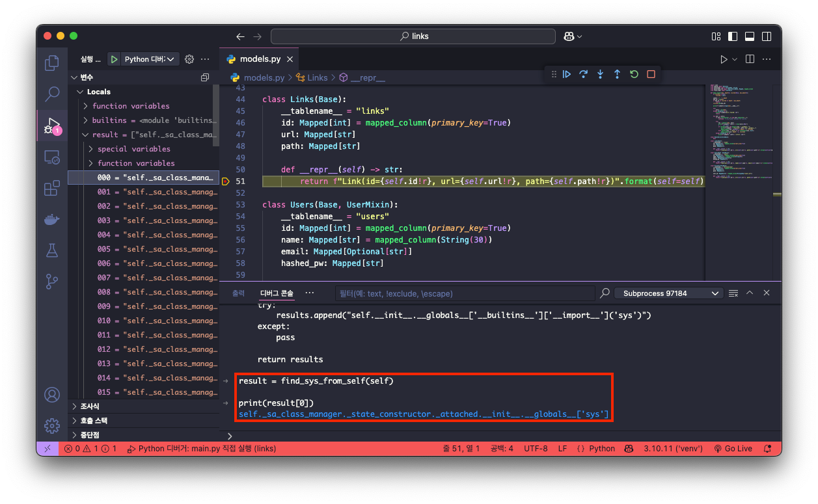The height and width of the screenshot is (504, 818).
Task: Open Customize Layout icon in title bar
Action: [x=716, y=36]
